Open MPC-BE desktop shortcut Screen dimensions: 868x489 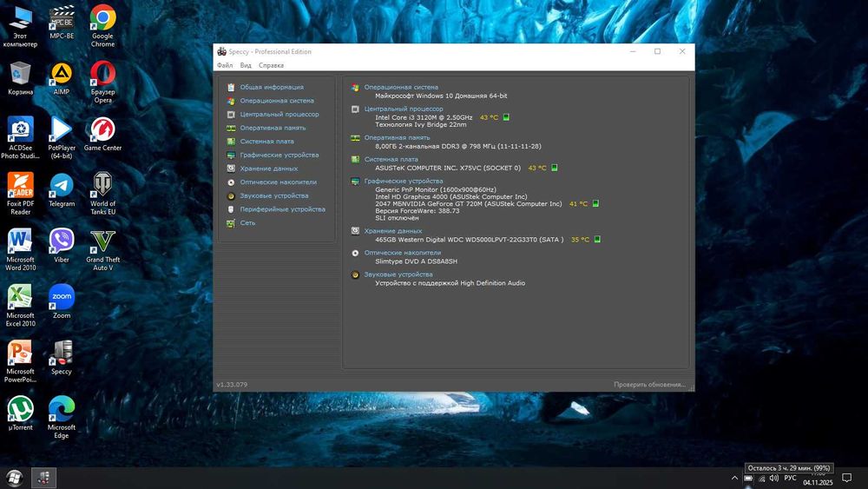(x=62, y=23)
